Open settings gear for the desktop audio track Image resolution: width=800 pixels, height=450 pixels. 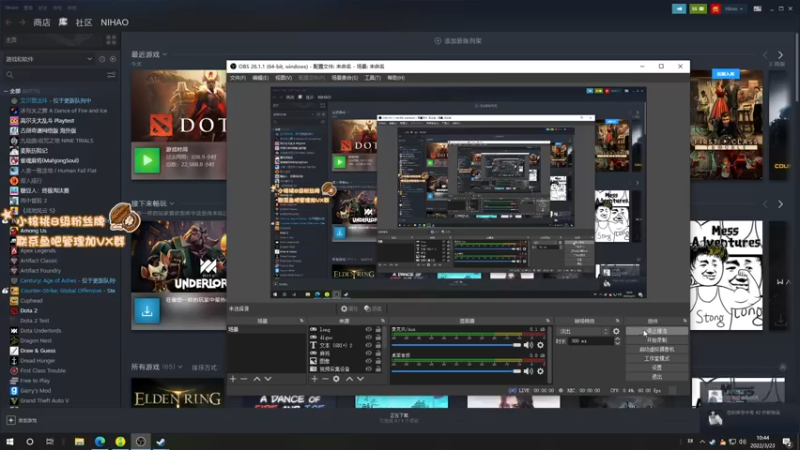(540, 371)
